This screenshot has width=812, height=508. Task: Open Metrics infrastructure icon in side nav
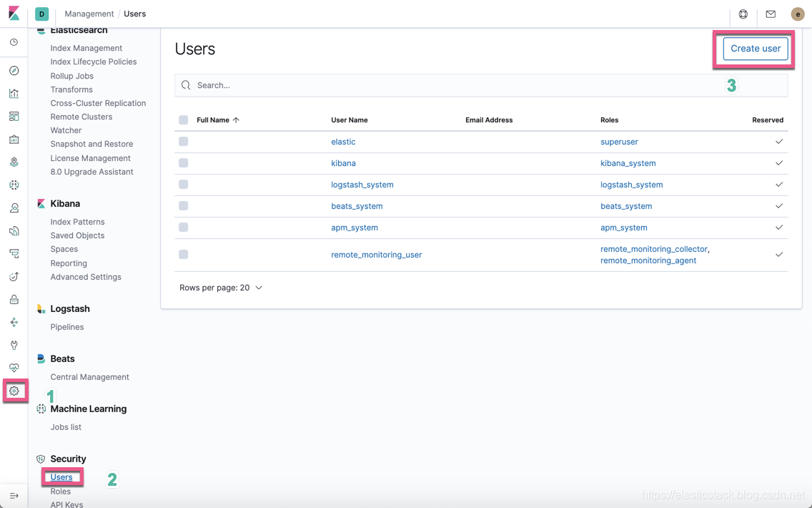click(x=14, y=208)
